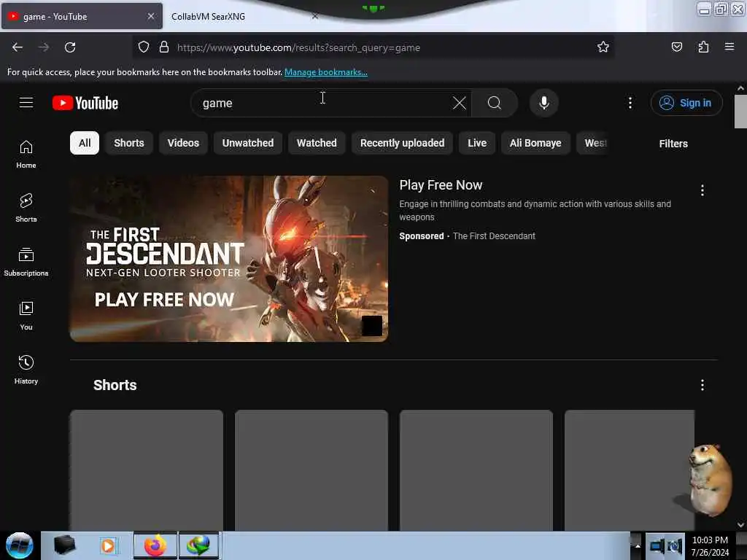Click the First Descendant ad thumbnail
Image resolution: width=747 pixels, height=560 pixels.
[x=228, y=259]
